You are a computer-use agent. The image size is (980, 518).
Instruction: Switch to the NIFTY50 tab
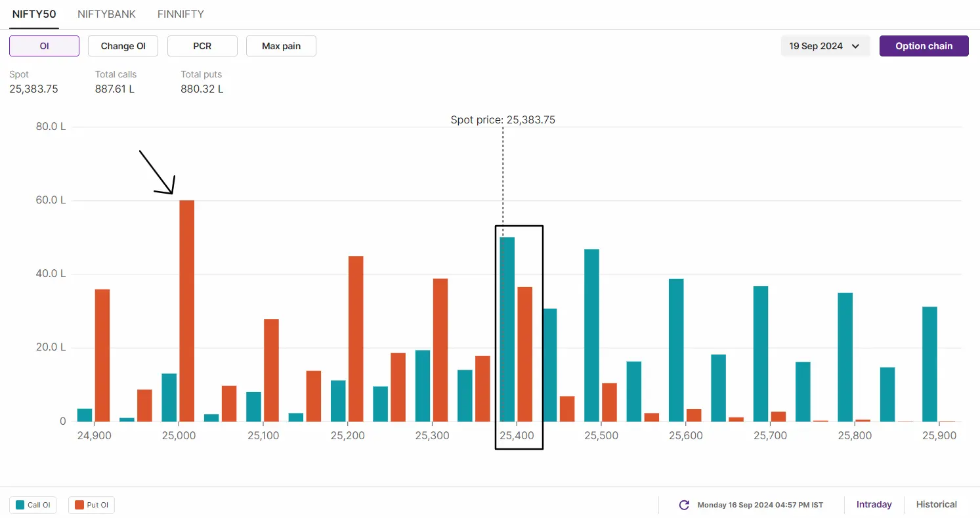pos(34,14)
